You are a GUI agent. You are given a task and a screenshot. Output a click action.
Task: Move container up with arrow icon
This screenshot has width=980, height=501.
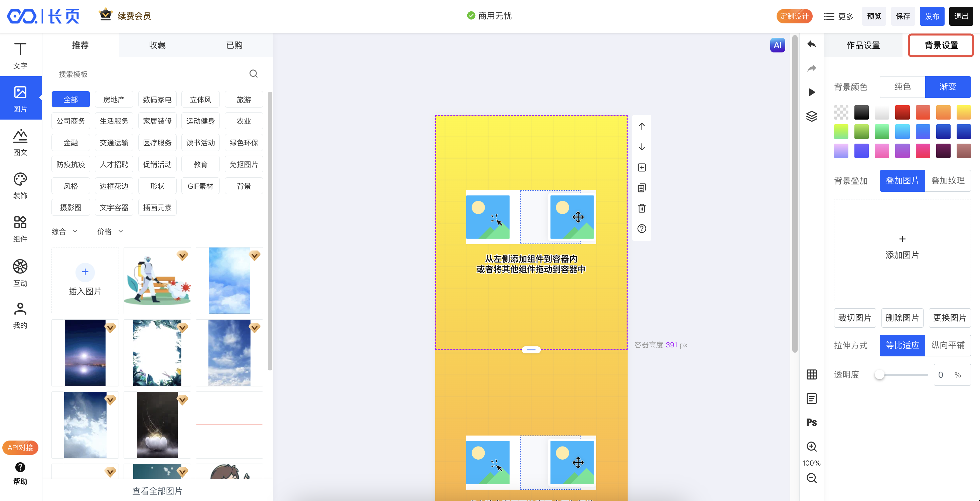pos(642,126)
